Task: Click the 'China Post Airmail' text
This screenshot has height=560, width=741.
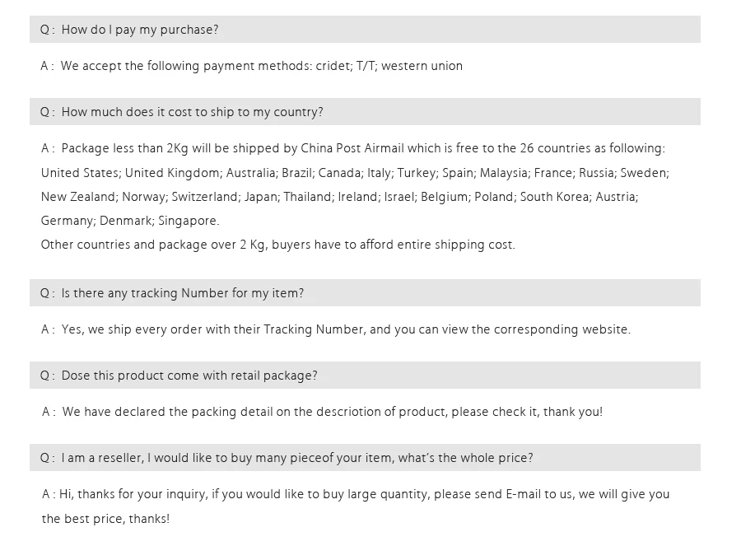Action: point(352,148)
